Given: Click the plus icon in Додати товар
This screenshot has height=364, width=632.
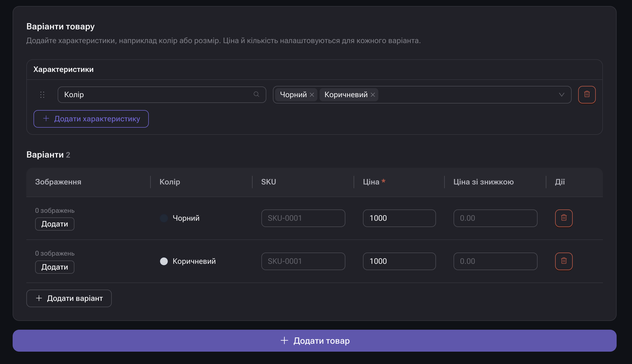Looking at the screenshot, I should point(284,340).
